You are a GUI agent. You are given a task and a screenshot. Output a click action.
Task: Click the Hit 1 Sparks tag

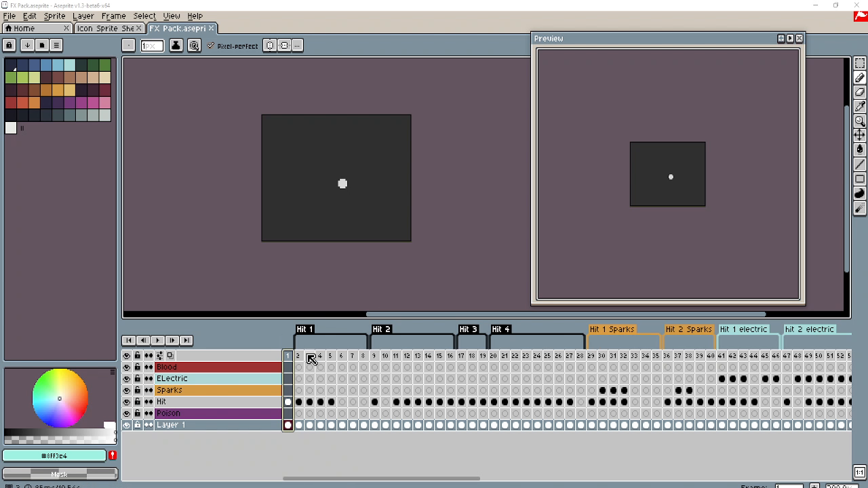point(612,329)
